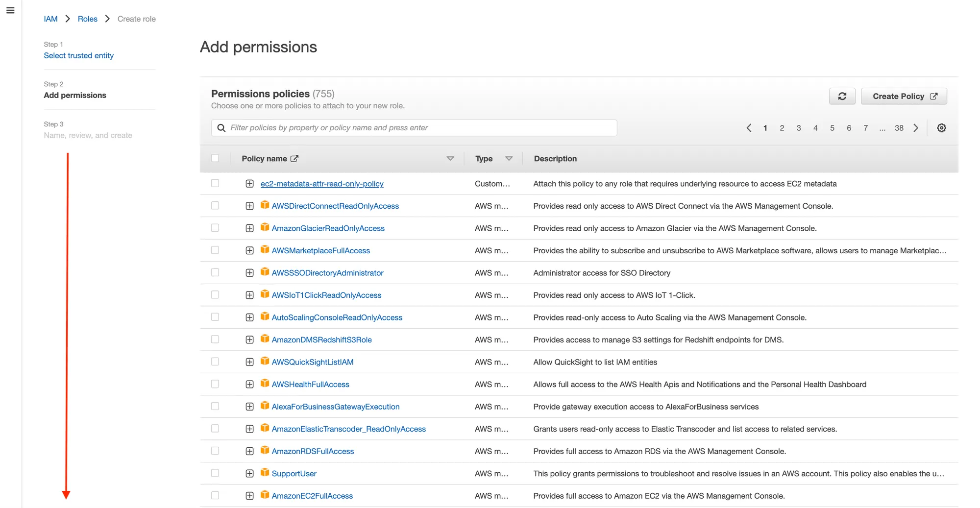Jump to page 2 of policies
The height and width of the screenshot is (508, 980).
(x=782, y=128)
